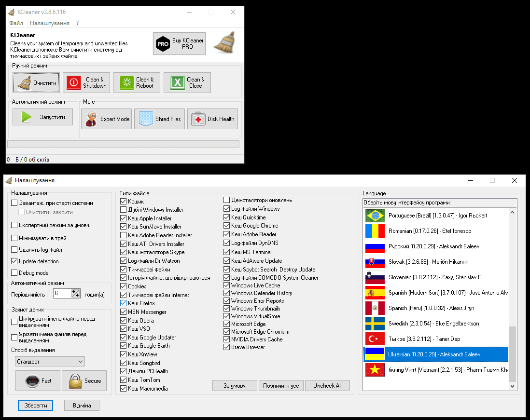Viewport: 530px width, 420px height.
Task: Select the Vietnam flag language
Action: [436, 370]
